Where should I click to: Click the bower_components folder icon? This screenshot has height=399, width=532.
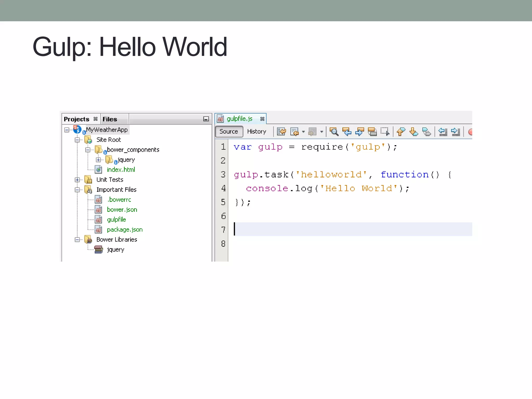point(99,150)
